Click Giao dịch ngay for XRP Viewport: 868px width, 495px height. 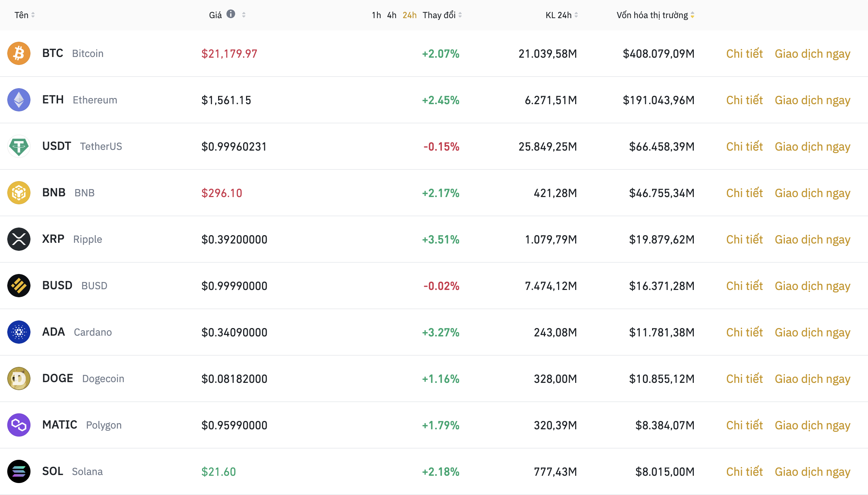812,240
